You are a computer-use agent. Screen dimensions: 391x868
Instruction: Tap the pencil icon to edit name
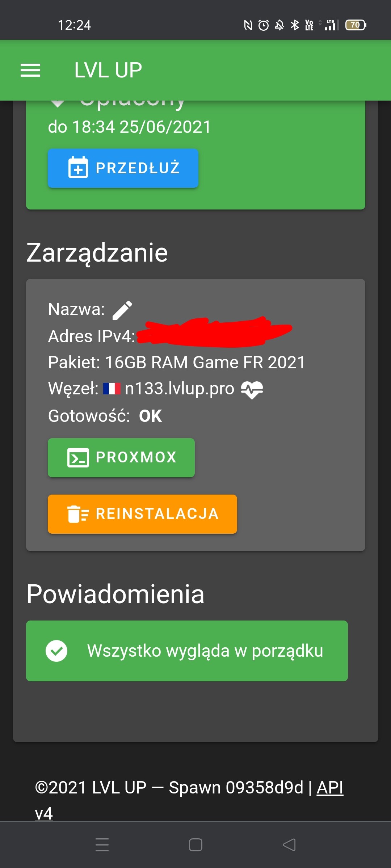(x=122, y=310)
